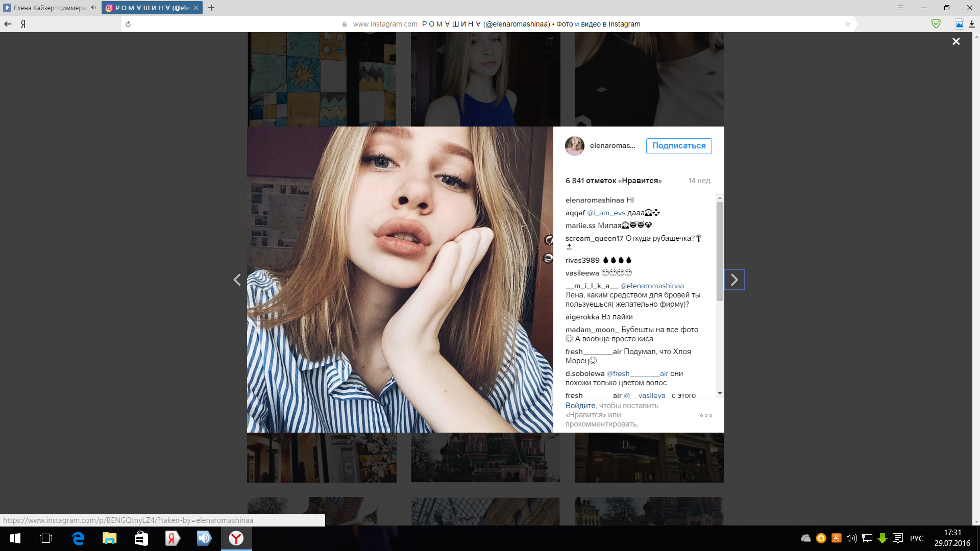This screenshot has width=980, height=551.
Task: Open the system volume tray icon
Action: pyautogui.click(x=851, y=538)
